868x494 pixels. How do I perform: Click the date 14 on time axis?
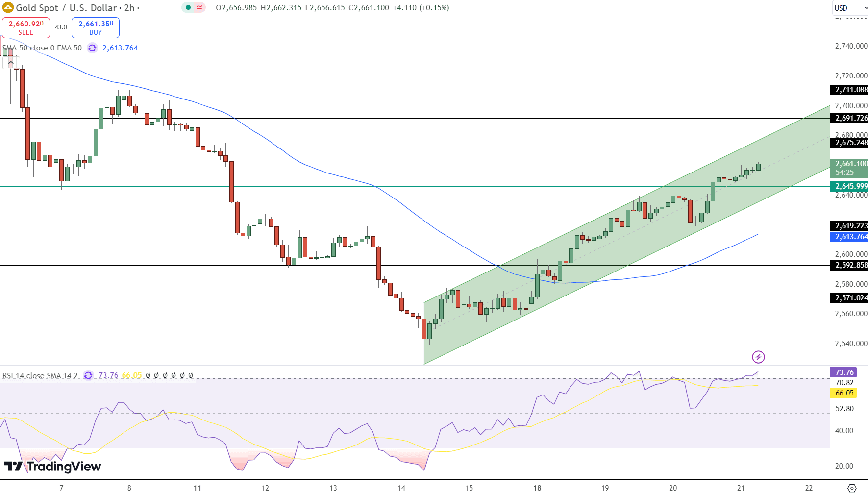pos(401,488)
